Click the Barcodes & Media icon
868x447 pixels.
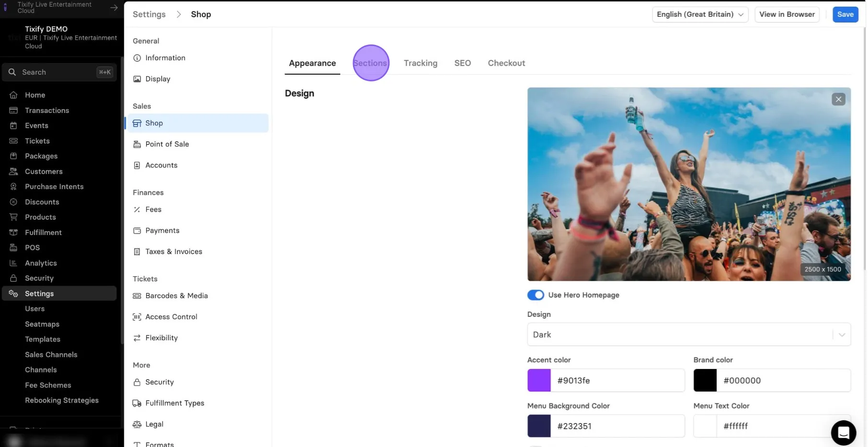click(137, 296)
